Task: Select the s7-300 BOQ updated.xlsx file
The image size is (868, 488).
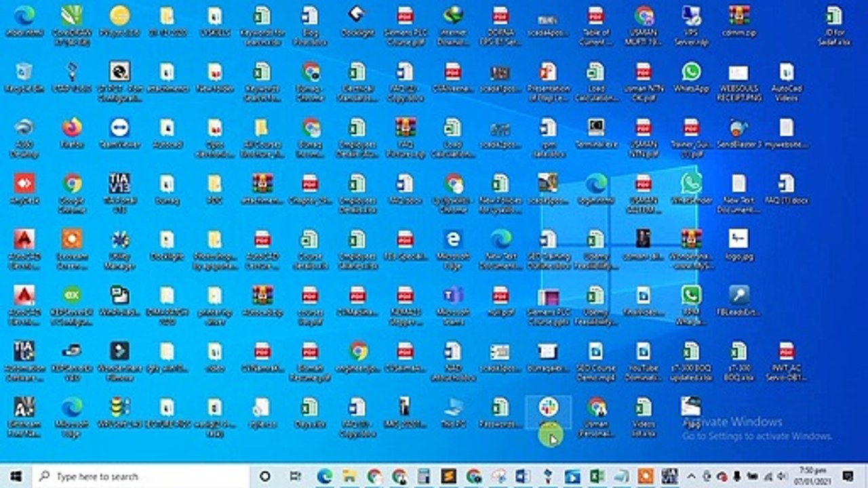Action: 691,361
